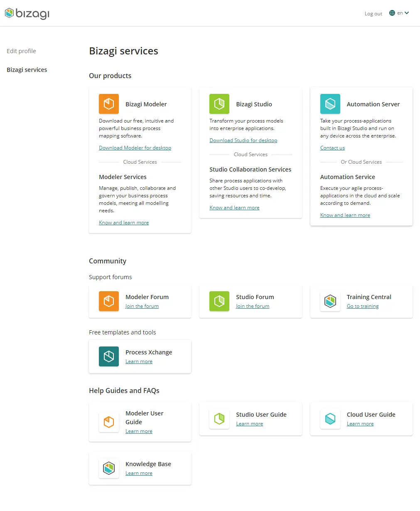Screen dimensions: 420x511
Task: Click the teal Automation Server product icon
Action: [330, 104]
